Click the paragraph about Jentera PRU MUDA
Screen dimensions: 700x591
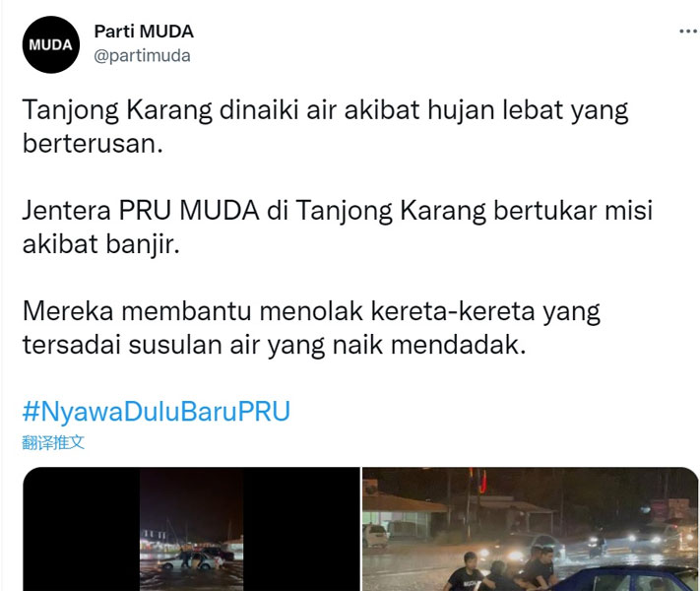click(x=338, y=227)
